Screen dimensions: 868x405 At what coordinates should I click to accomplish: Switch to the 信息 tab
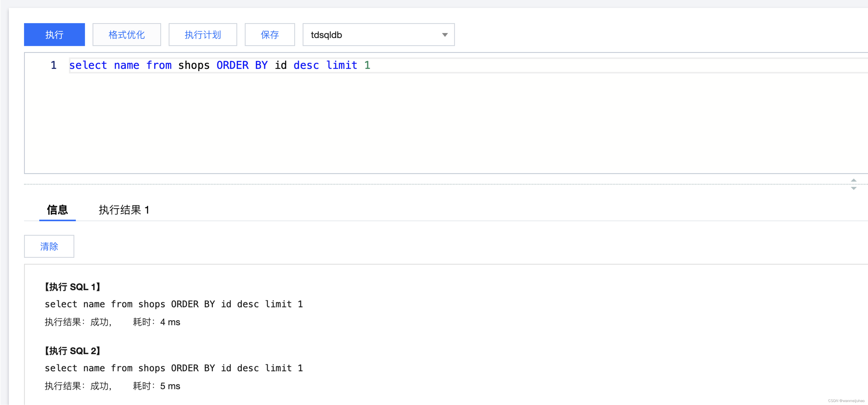57,210
